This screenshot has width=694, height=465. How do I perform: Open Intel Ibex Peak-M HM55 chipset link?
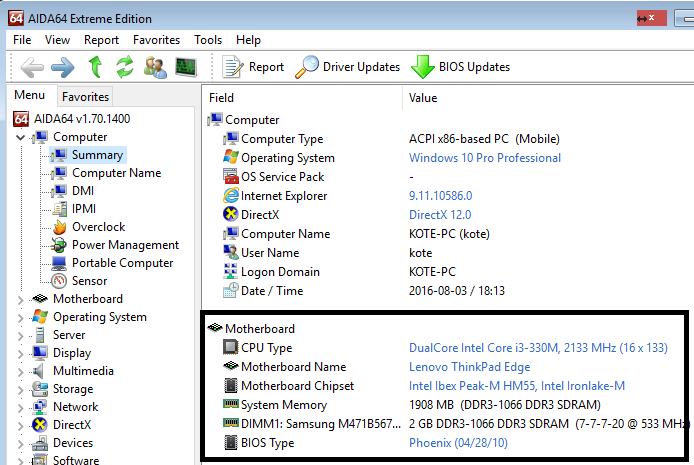click(x=517, y=386)
